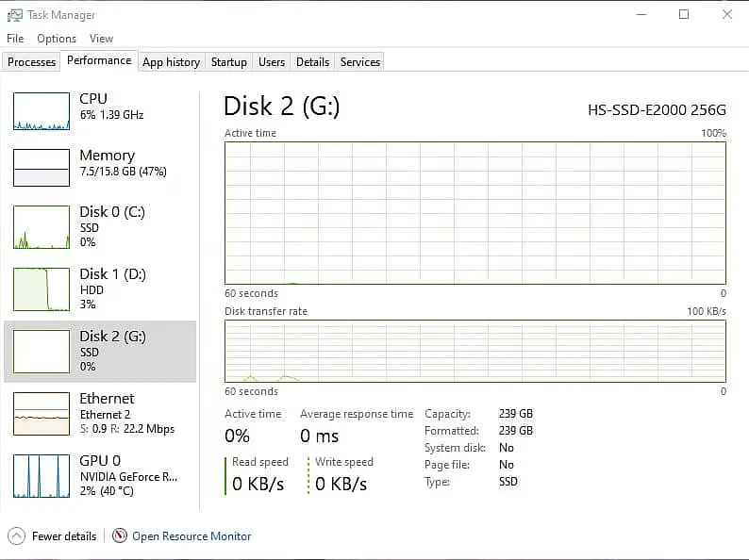This screenshot has height=560, width=749.
Task: Click the 6% 1.39 GHz CPU reading
Action: [111, 115]
